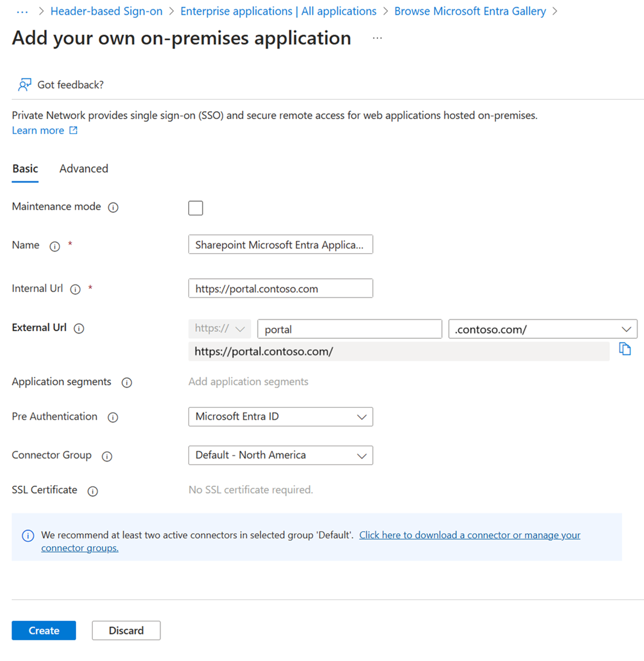Image resolution: width=644 pixels, height=661 pixels.
Task: Open the Connector Group dropdown
Action: tap(280, 455)
